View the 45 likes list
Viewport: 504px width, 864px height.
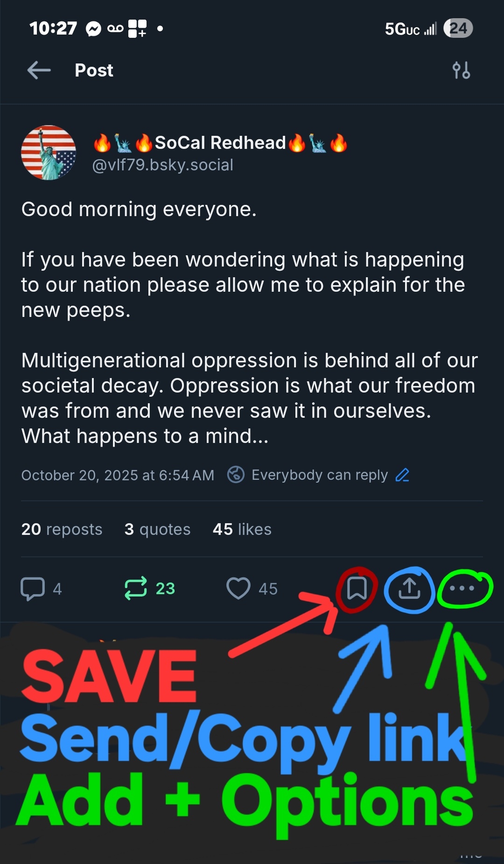coord(242,529)
